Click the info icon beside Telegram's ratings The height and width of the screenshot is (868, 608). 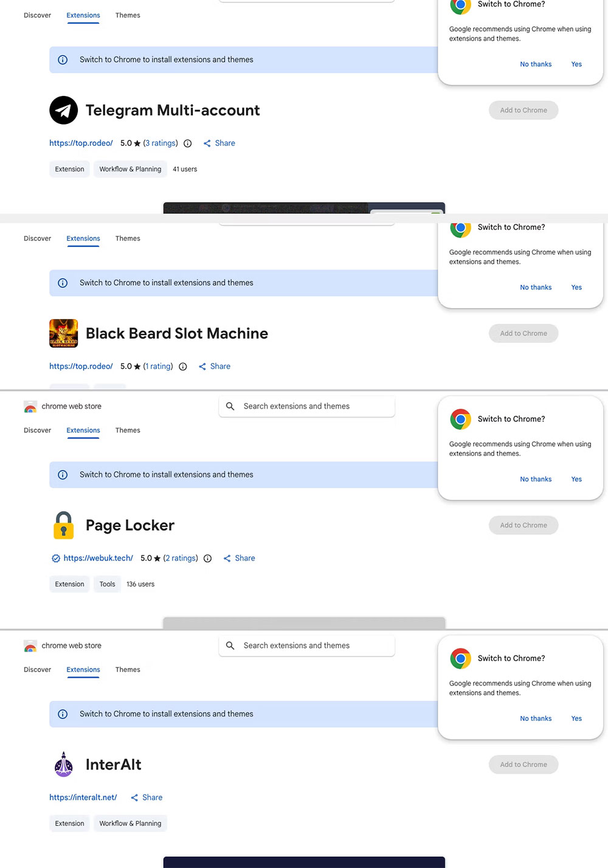tap(187, 143)
